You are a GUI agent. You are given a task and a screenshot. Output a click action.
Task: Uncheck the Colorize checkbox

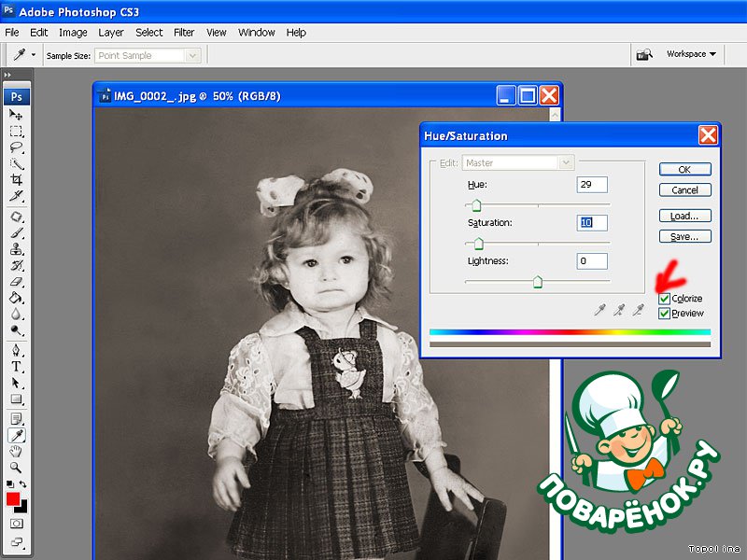(x=665, y=299)
